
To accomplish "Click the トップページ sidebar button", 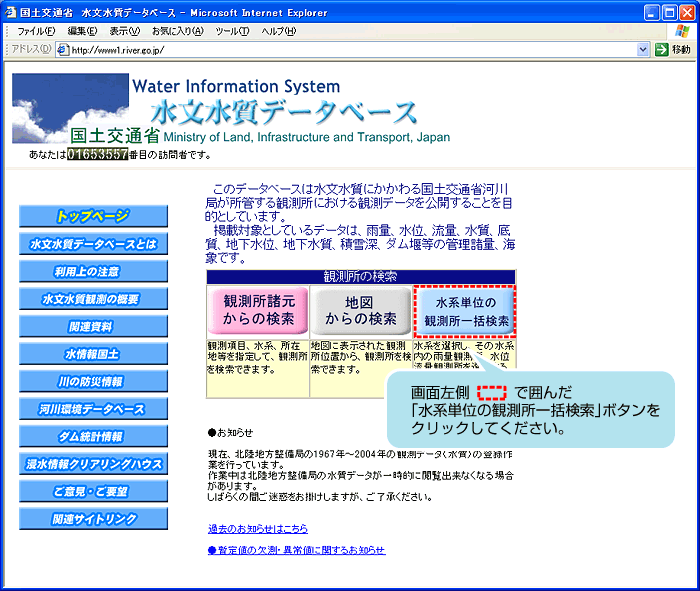I will point(93,216).
